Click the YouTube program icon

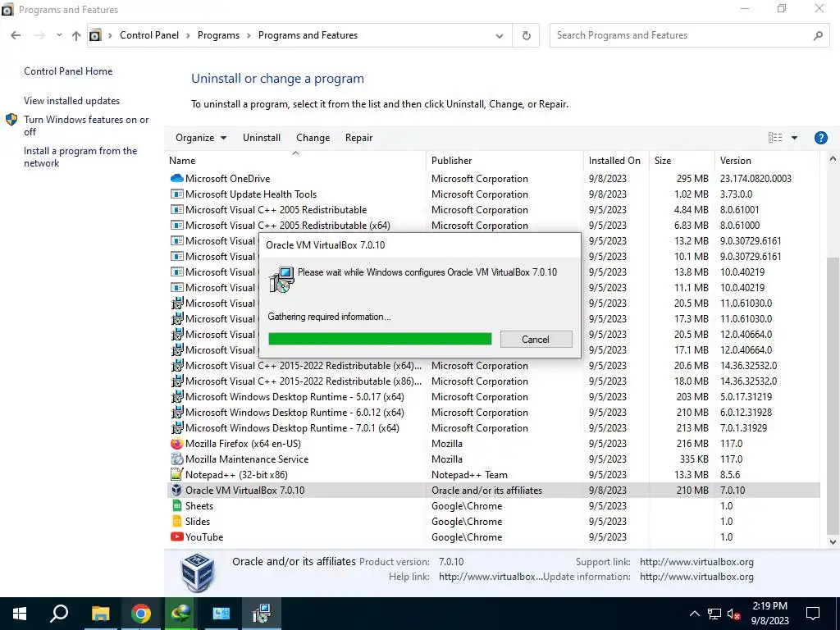pyautogui.click(x=176, y=536)
